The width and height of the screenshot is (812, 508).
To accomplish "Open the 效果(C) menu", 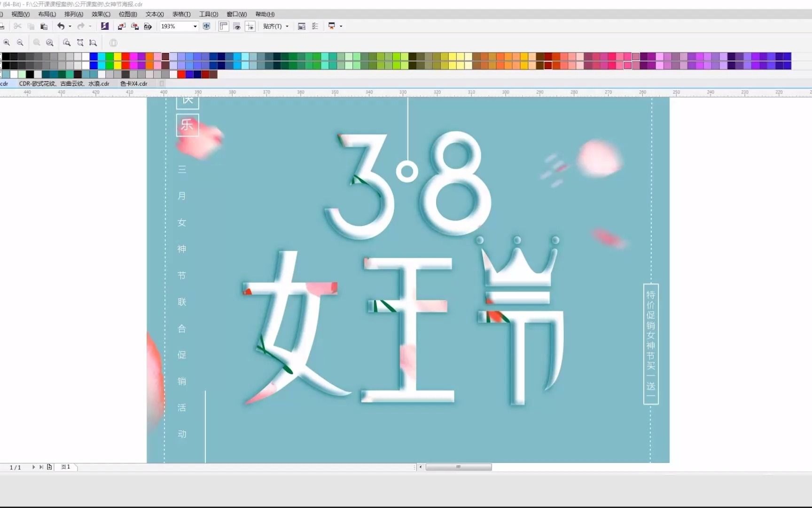I will pos(101,14).
